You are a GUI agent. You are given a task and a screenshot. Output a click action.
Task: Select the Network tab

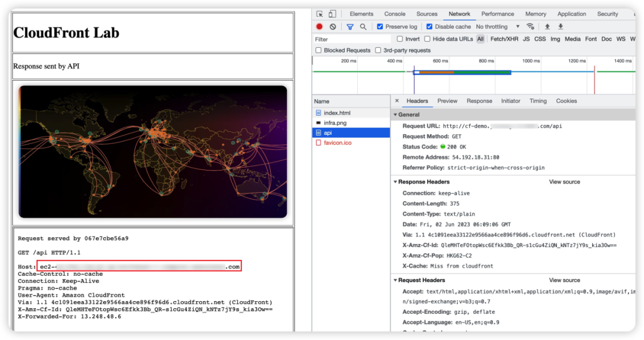459,14
